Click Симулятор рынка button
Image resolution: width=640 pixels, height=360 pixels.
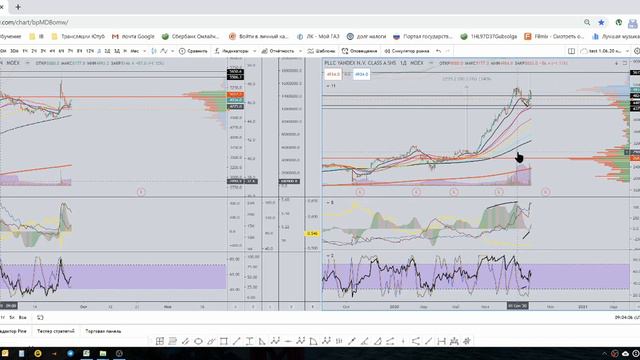pos(407,51)
